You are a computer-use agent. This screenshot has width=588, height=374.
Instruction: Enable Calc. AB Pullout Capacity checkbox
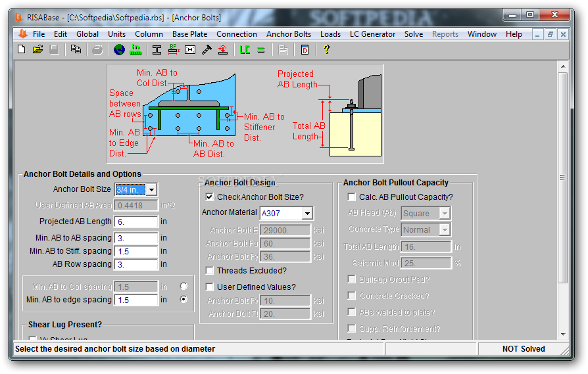(x=352, y=197)
